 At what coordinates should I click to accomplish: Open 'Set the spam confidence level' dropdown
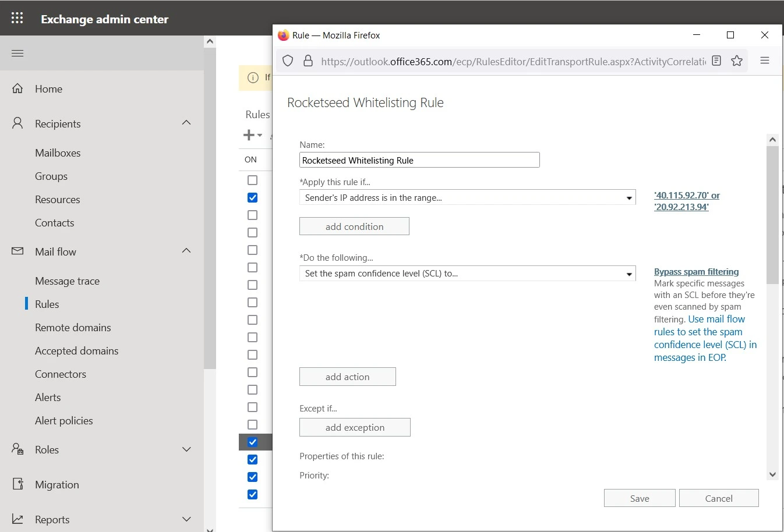(467, 274)
